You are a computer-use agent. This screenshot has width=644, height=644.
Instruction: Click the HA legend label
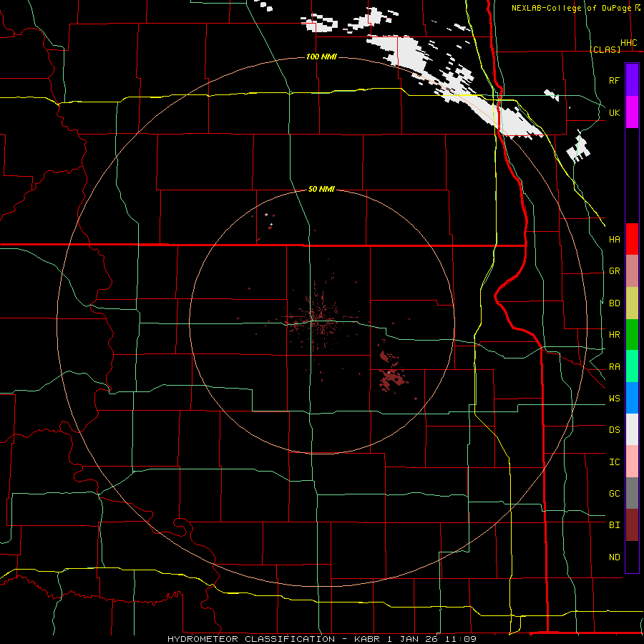coord(614,239)
